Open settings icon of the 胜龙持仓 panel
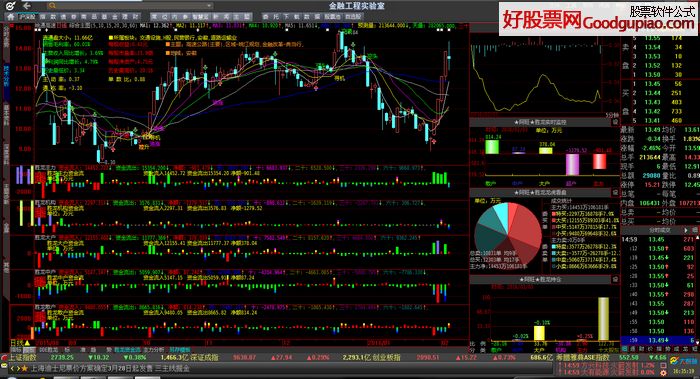 pos(615,279)
